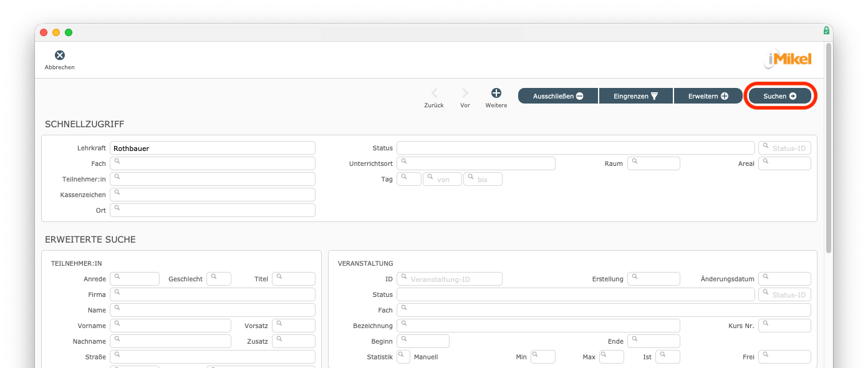The width and height of the screenshot is (868, 368).
Task: Click the Kassenzeichen search field
Action: click(213, 195)
